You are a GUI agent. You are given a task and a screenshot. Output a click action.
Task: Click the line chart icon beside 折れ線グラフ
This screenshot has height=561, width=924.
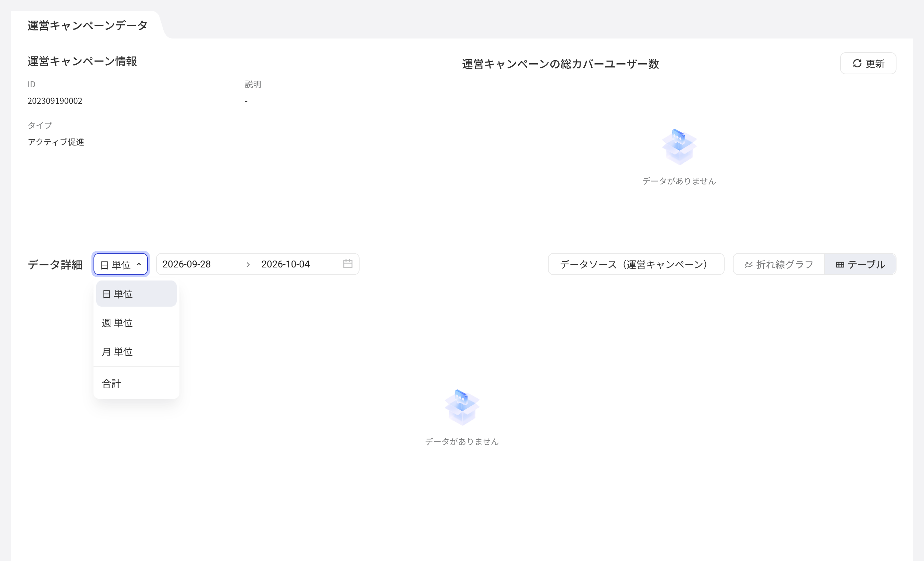748,264
